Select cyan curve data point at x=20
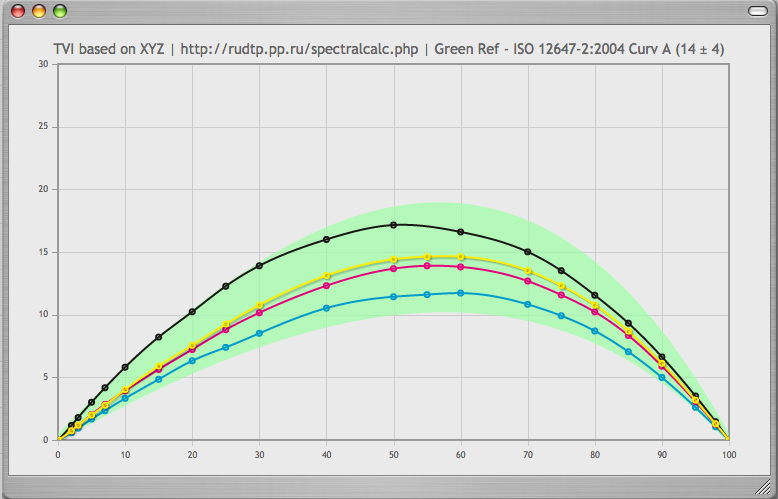 (x=192, y=361)
